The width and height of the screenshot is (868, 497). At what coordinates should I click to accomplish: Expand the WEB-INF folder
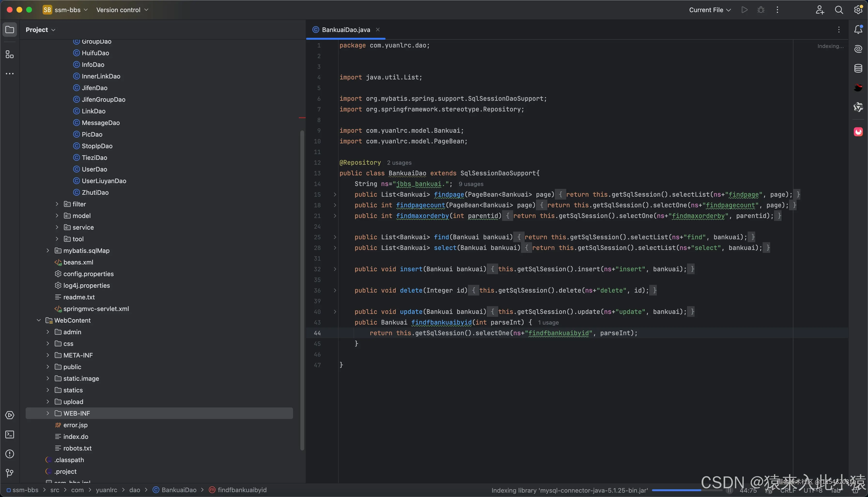click(48, 413)
